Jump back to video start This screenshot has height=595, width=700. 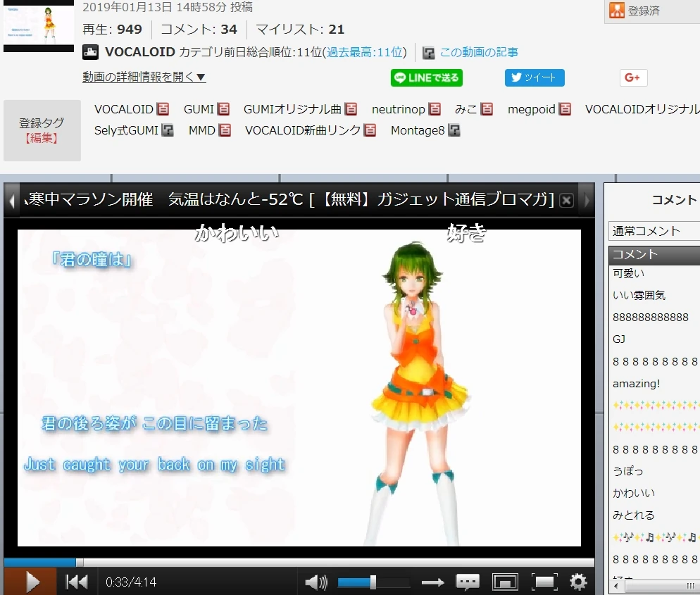[x=77, y=582]
